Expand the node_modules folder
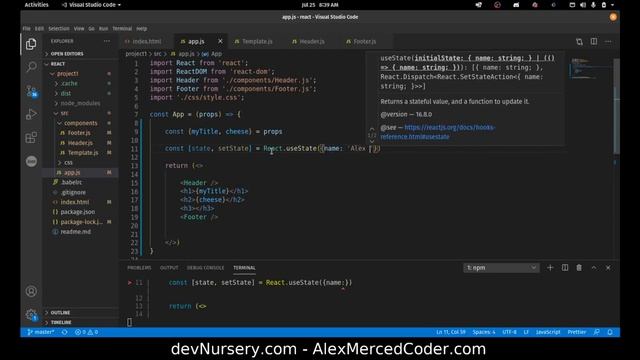Screen dimensions: 640x360 (x=80, y=103)
